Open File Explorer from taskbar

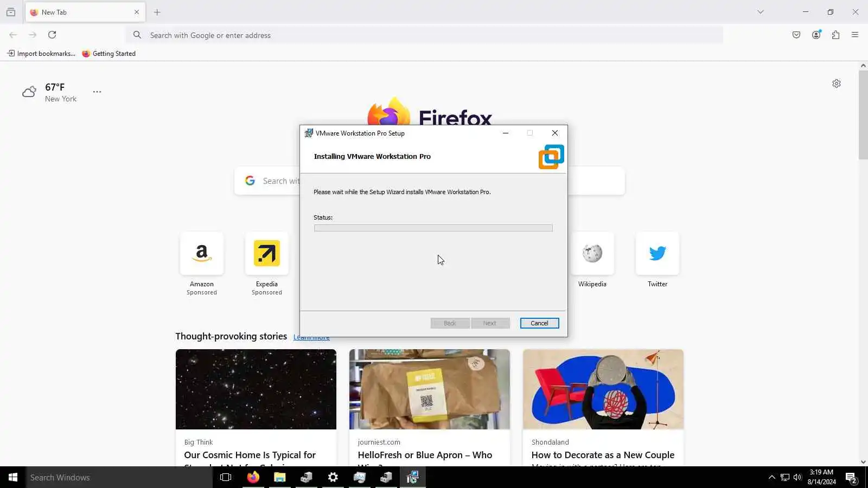pos(280,478)
